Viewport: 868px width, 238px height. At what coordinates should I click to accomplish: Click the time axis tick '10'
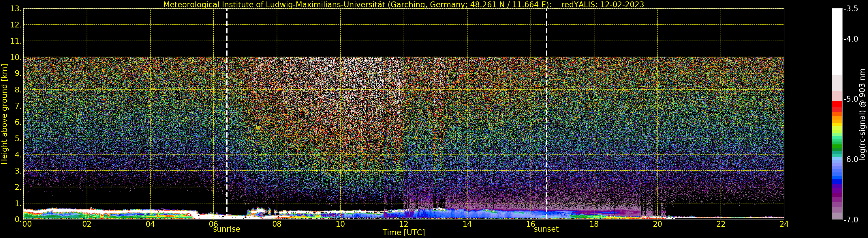340,224
